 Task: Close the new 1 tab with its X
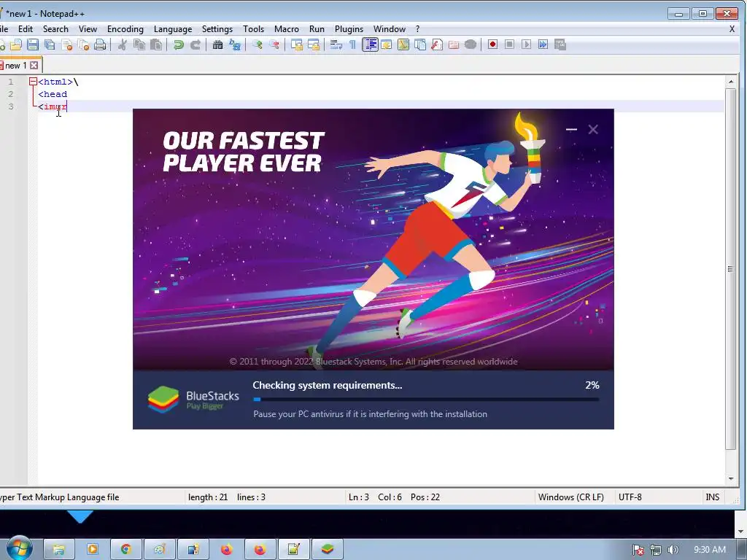click(34, 65)
